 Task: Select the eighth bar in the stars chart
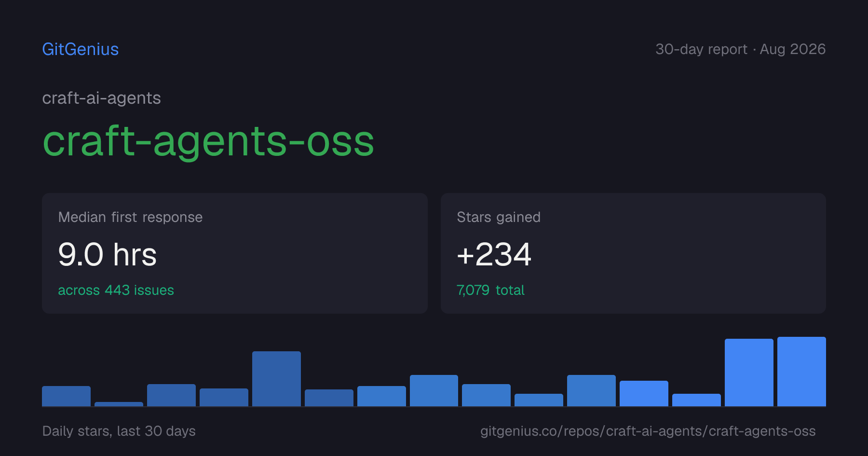434,390
